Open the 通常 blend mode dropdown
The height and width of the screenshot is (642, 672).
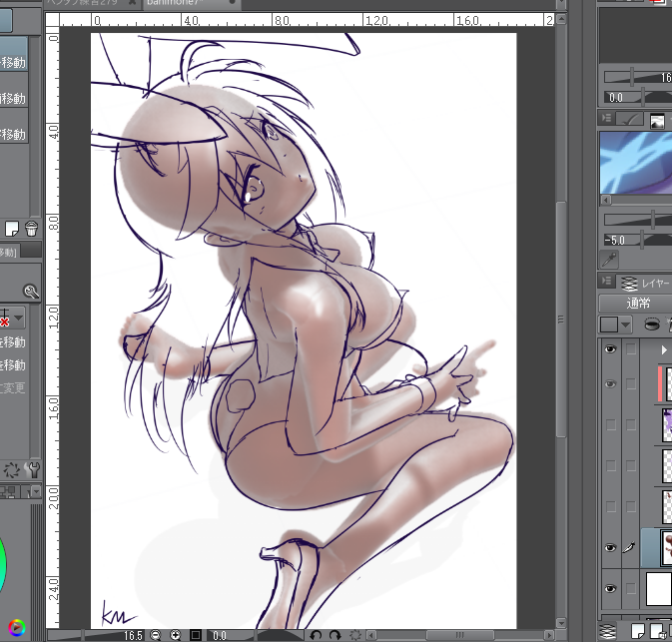pos(635,304)
